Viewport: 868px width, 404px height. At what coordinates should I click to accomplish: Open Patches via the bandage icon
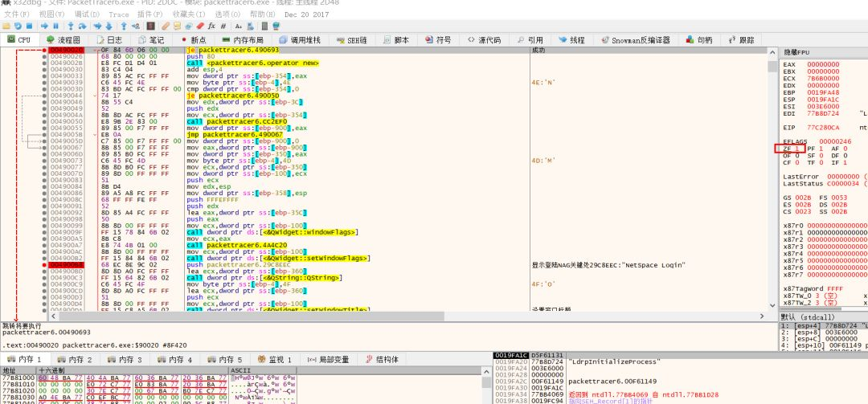click(x=166, y=26)
